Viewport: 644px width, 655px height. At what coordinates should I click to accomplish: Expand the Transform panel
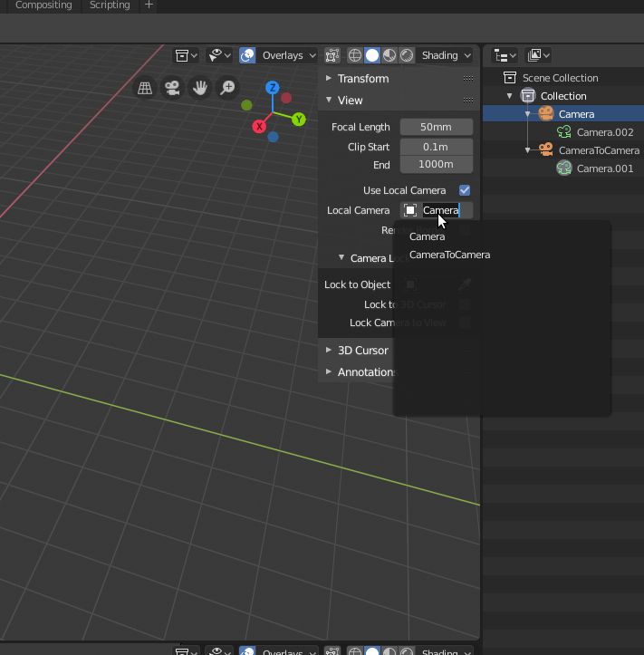click(329, 78)
